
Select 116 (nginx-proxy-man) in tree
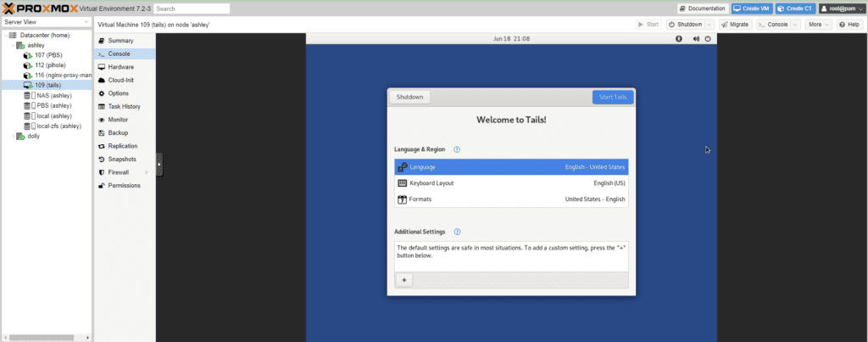(46, 76)
